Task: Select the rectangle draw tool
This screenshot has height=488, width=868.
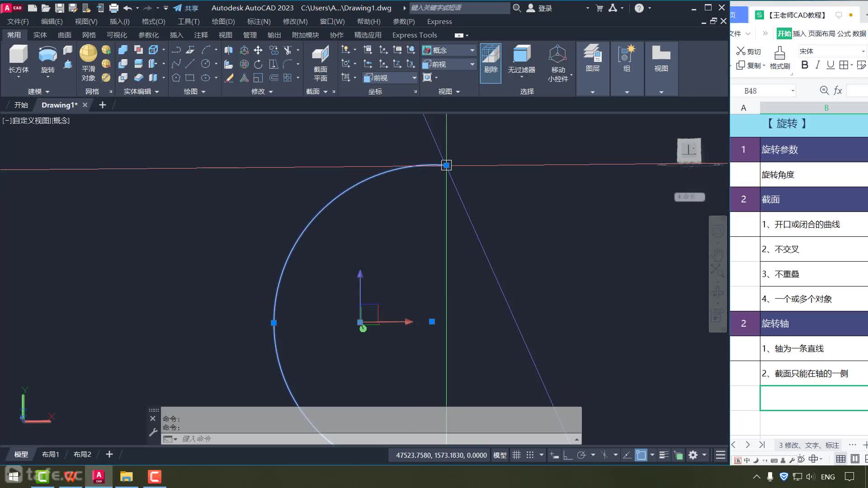Action: tap(190, 78)
